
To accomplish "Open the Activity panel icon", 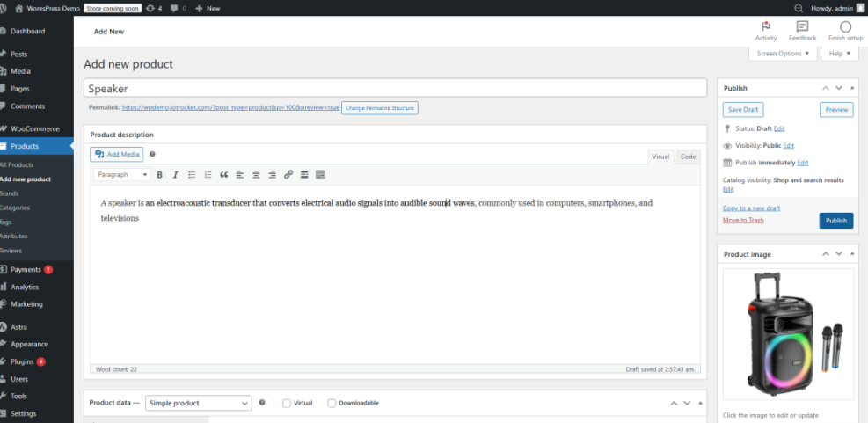I will (766, 31).
